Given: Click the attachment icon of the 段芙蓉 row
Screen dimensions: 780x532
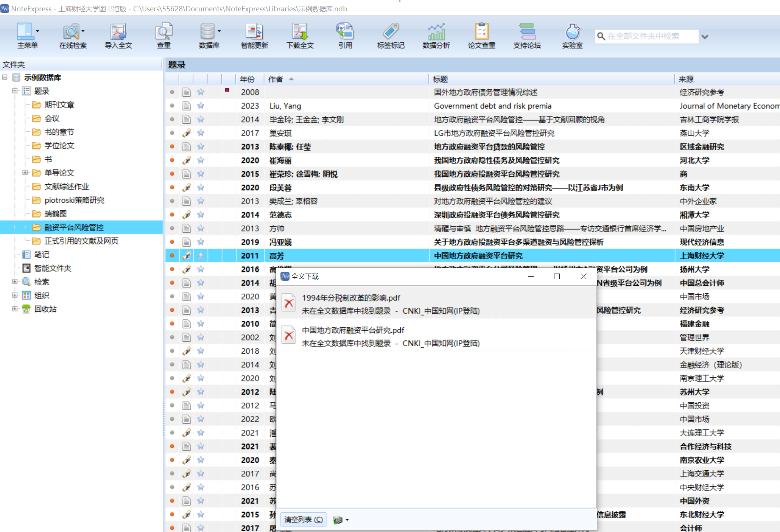Looking at the screenshot, I should tap(186, 187).
